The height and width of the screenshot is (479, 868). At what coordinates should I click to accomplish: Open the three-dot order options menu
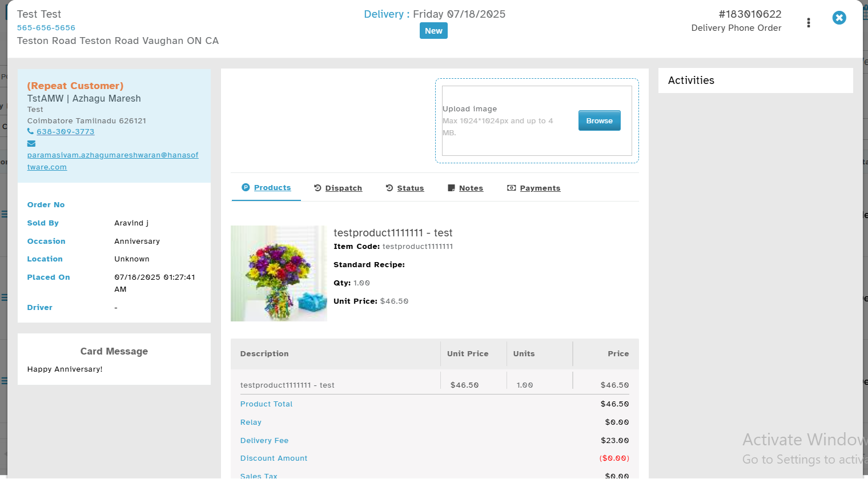808,23
